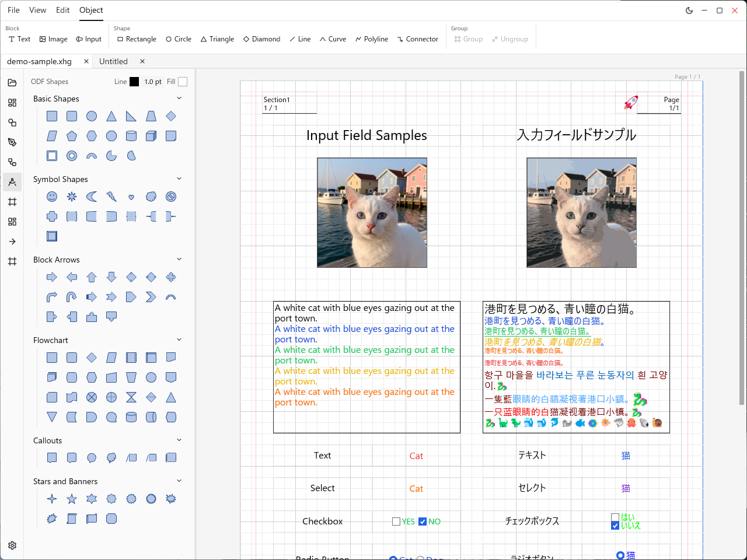Pick the five-point star shape
Image resolution: width=747 pixels, height=560 pixels.
point(72,499)
